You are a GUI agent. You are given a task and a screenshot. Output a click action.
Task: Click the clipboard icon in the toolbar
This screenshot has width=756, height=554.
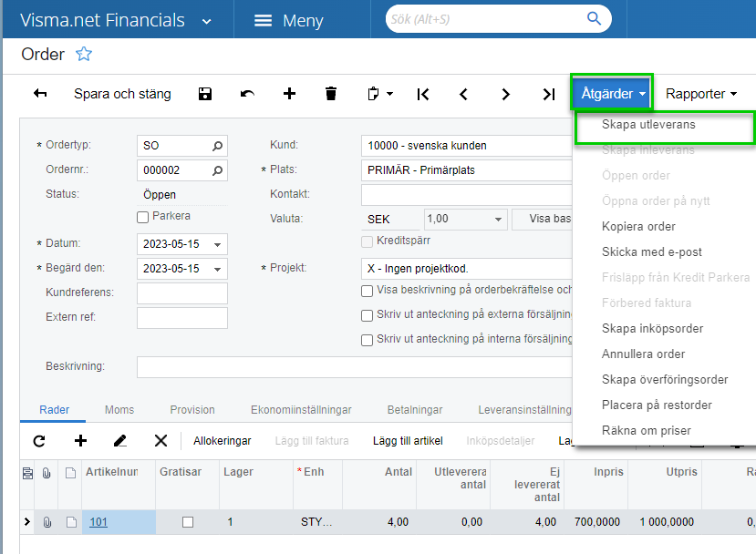373,94
